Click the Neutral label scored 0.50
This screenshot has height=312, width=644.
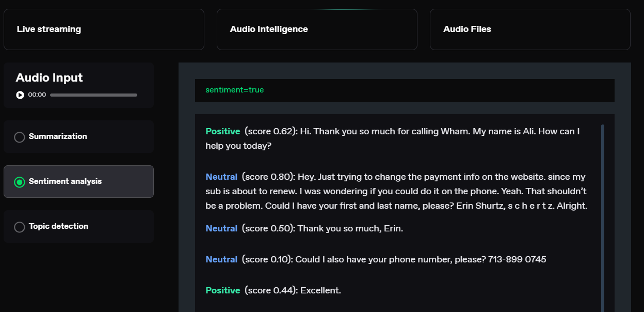(x=221, y=228)
